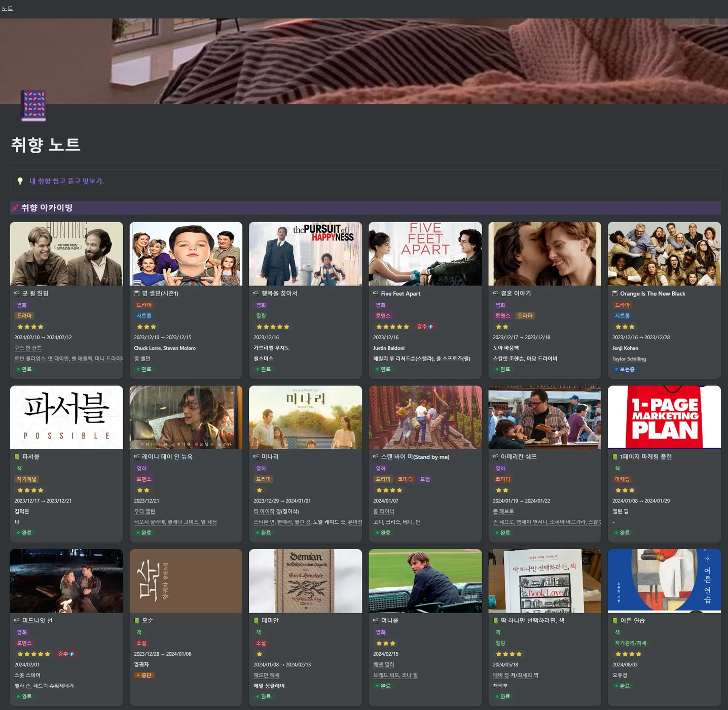
Task: Click the 소설 tag on 데미안 card
Action: [x=261, y=643]
